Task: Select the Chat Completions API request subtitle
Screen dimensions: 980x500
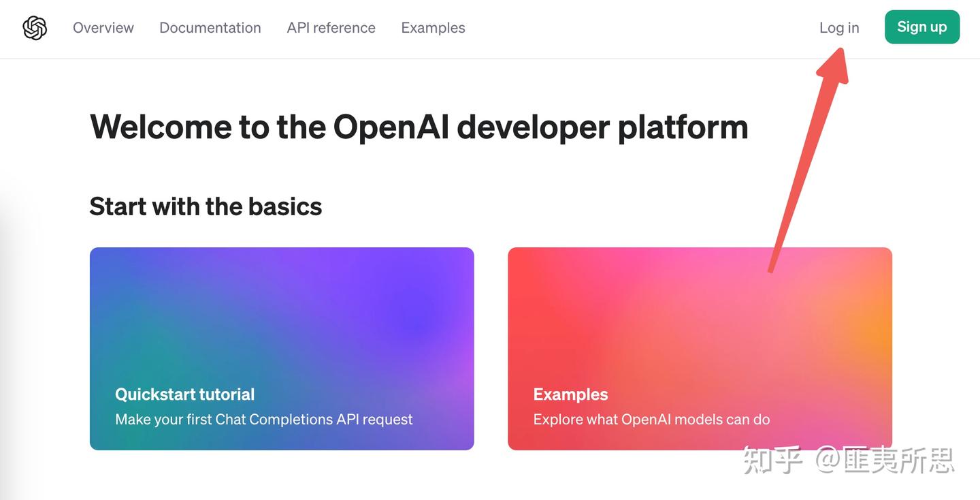Action: (264, 418)
